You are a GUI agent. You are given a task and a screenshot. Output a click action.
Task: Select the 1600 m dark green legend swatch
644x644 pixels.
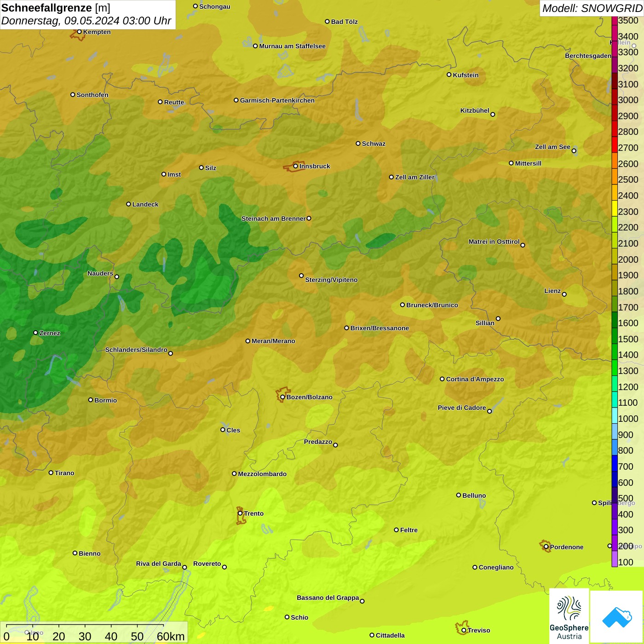pos(615,320)
